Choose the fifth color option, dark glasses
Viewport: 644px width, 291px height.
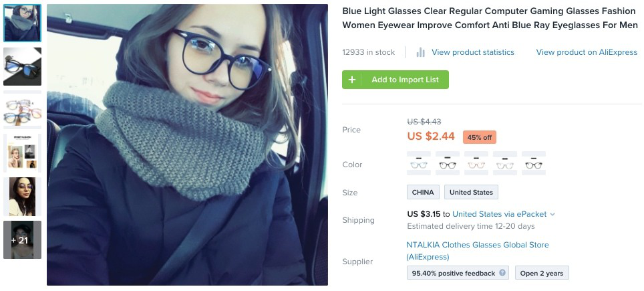(x=534, y=164)
